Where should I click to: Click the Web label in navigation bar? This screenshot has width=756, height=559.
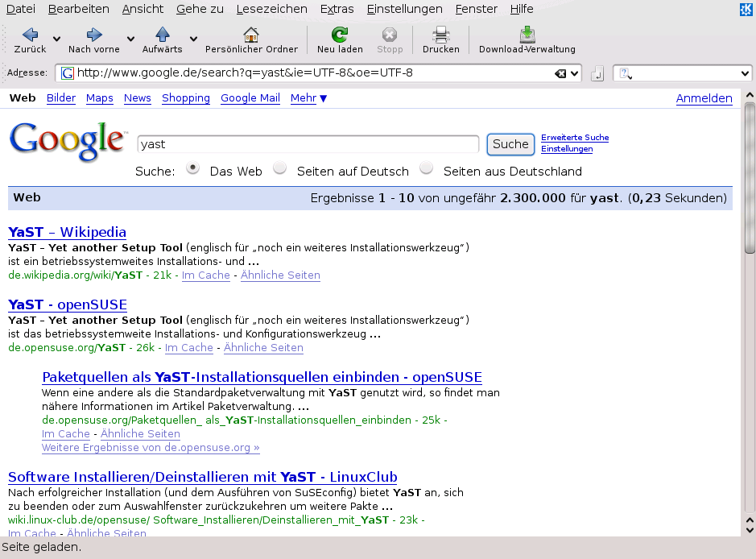[x=23, y=98]
